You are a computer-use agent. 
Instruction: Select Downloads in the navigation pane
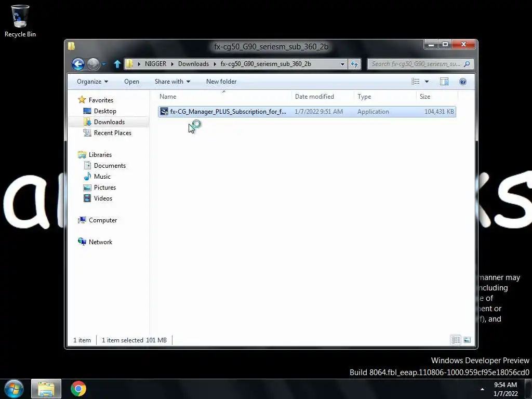109,122
